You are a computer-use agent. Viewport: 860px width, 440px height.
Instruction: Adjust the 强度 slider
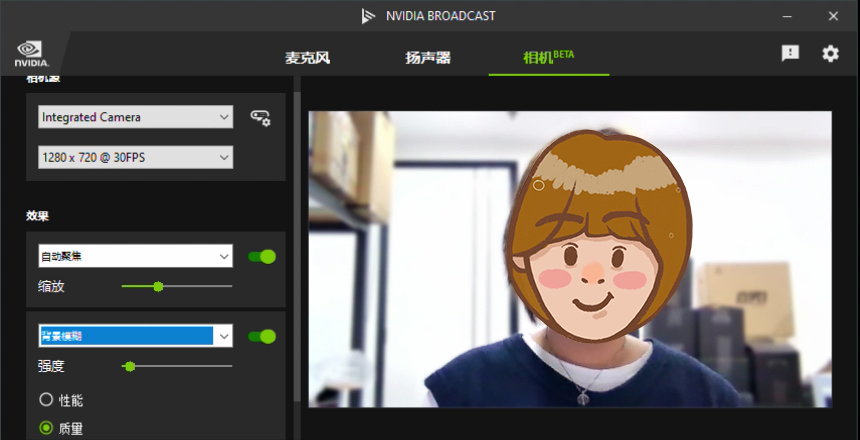[177, 366]
